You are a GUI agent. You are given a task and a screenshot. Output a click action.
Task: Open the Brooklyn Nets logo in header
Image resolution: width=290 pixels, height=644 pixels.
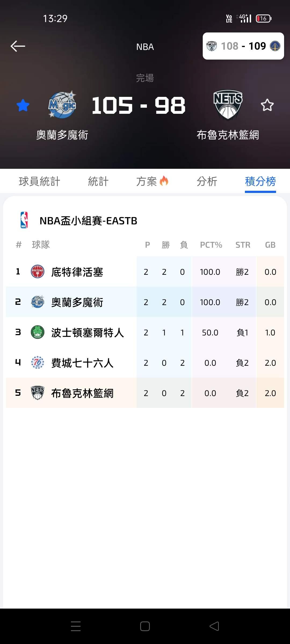(x=228, y=105)
